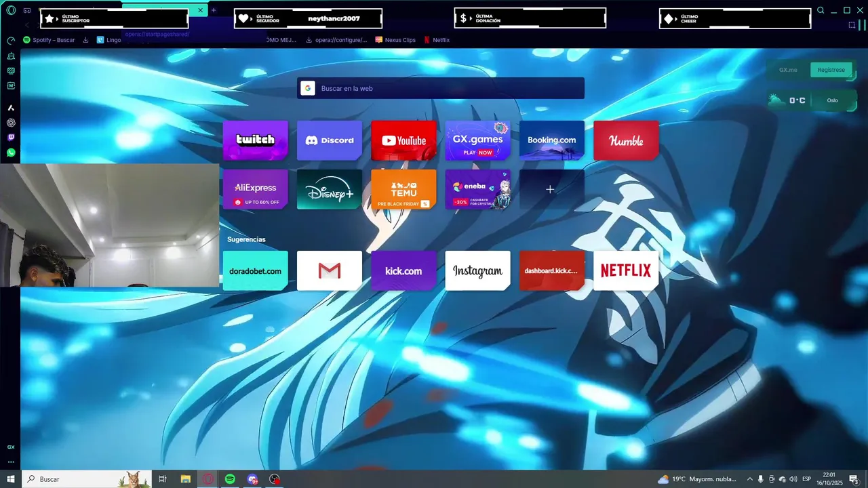Open Spotify from the taskbar

pyautogui.click(x=230, y=479)
